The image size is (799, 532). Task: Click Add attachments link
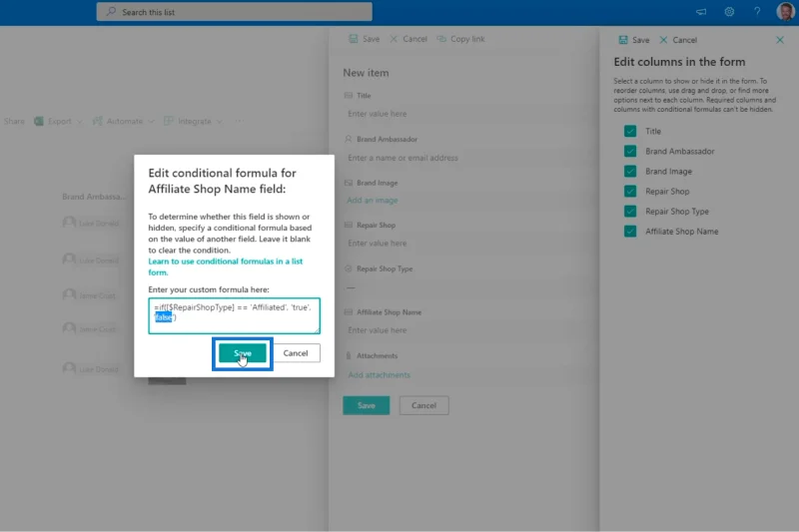point(380,374)
